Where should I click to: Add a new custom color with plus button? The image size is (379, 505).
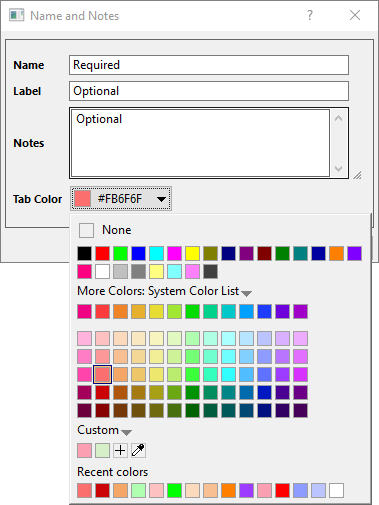[120, 450]
